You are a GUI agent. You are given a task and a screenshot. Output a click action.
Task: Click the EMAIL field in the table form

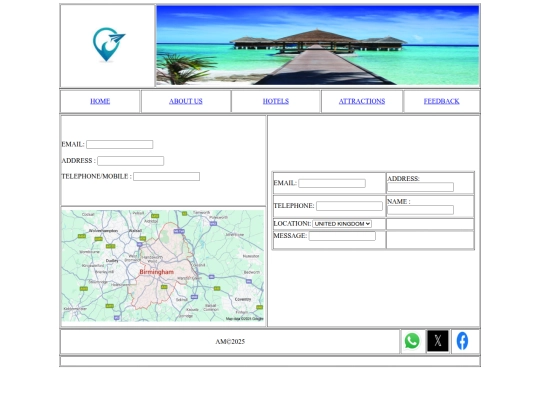(332, 183)
